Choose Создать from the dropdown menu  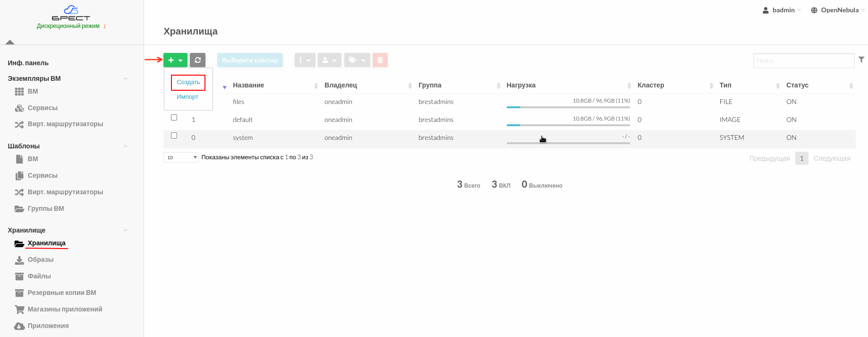[188, 82]
